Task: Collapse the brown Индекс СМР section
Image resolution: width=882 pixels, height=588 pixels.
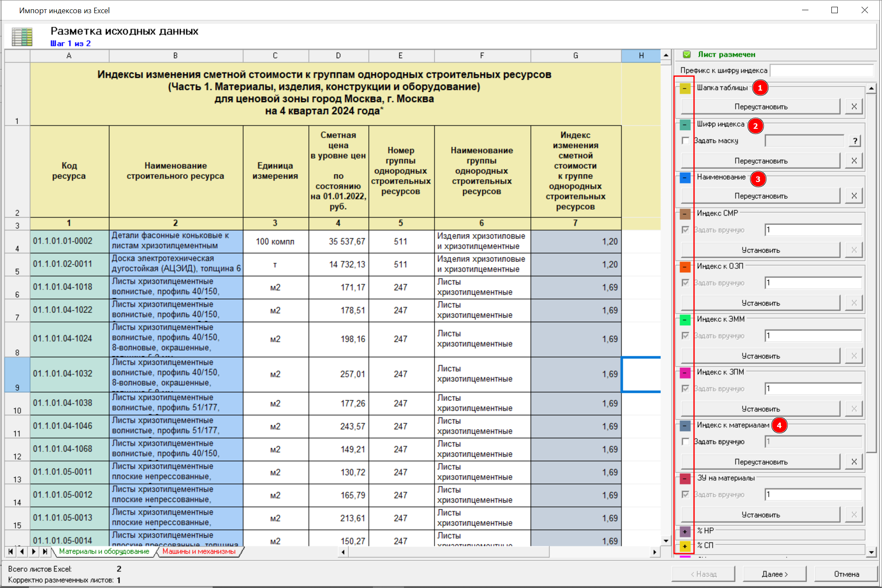Action: 685,214
